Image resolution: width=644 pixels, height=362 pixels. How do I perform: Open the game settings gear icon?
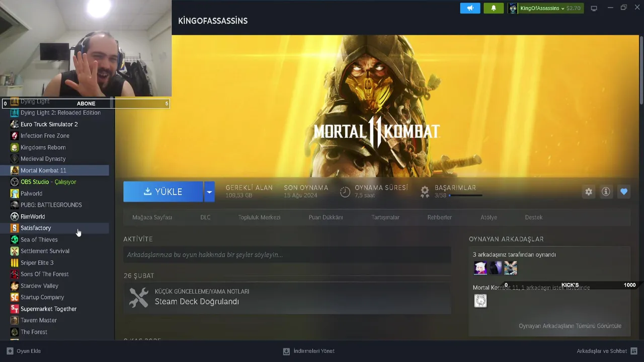pos(589,192)
